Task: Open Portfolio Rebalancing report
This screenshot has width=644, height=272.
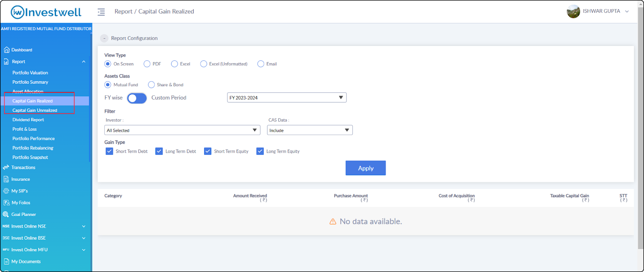Action: point(33,148)
